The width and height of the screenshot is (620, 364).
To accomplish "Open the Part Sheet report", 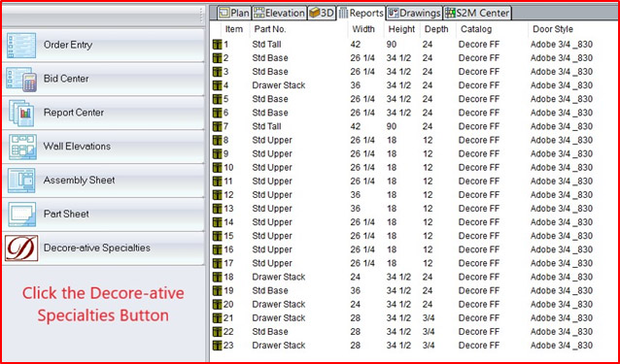I will [x=104, y=215].
